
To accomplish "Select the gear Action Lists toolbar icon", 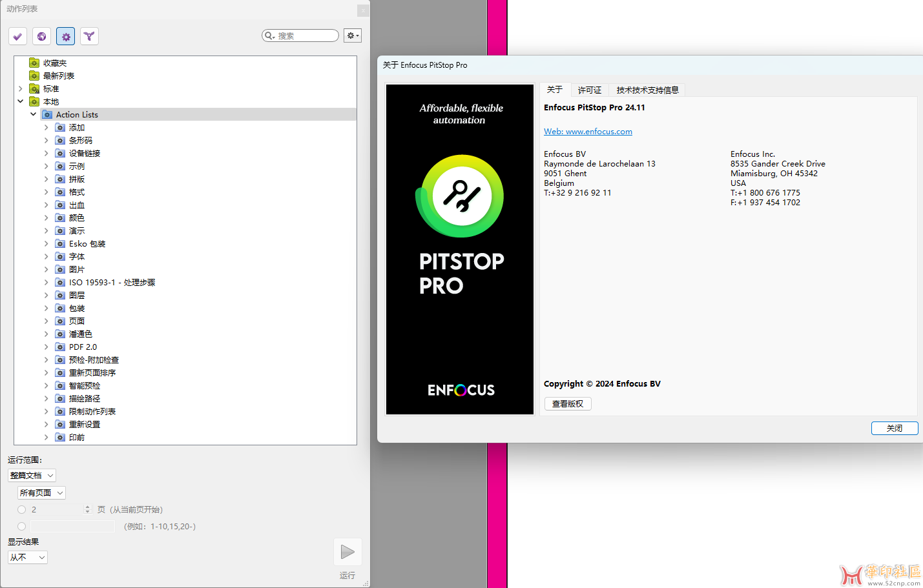I will [65, 36].
